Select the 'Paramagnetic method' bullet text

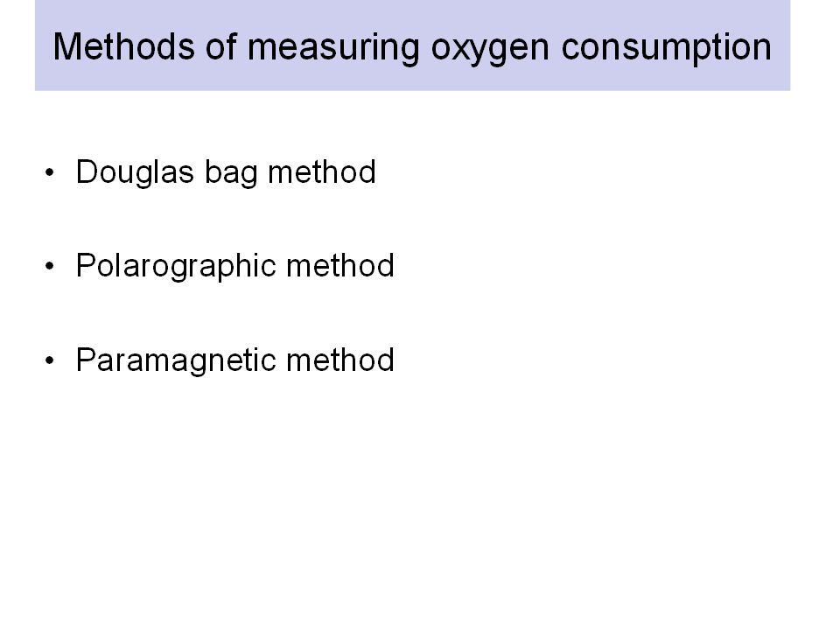(x=235, y=360)
